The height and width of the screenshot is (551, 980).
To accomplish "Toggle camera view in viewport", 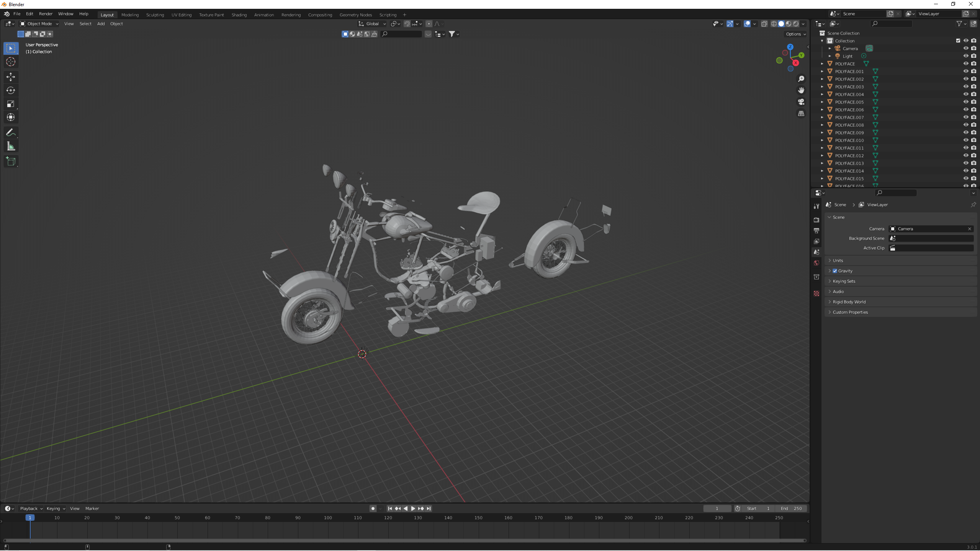I will (801, 102).
